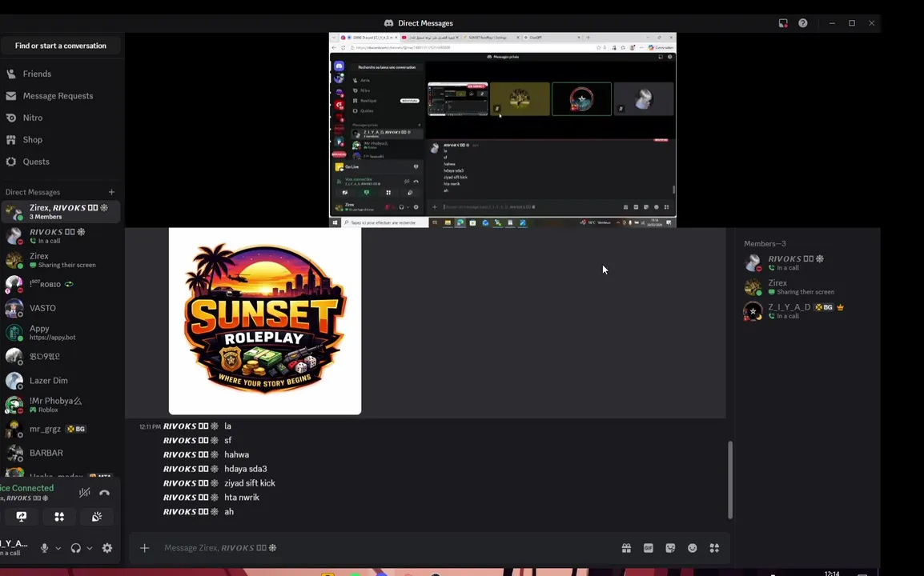Expand microphone input options arrow
The height and width of the screenshot is (576, 924).
(58, 548)
